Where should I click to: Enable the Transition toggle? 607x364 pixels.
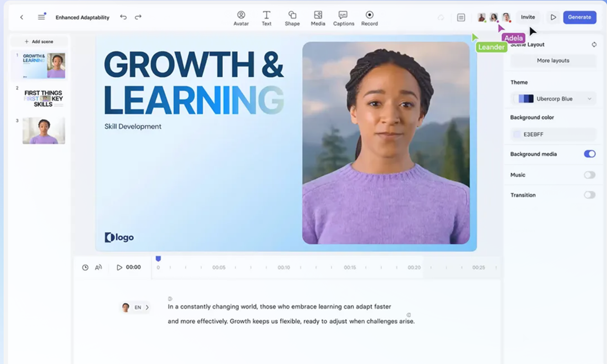[590, 195]
